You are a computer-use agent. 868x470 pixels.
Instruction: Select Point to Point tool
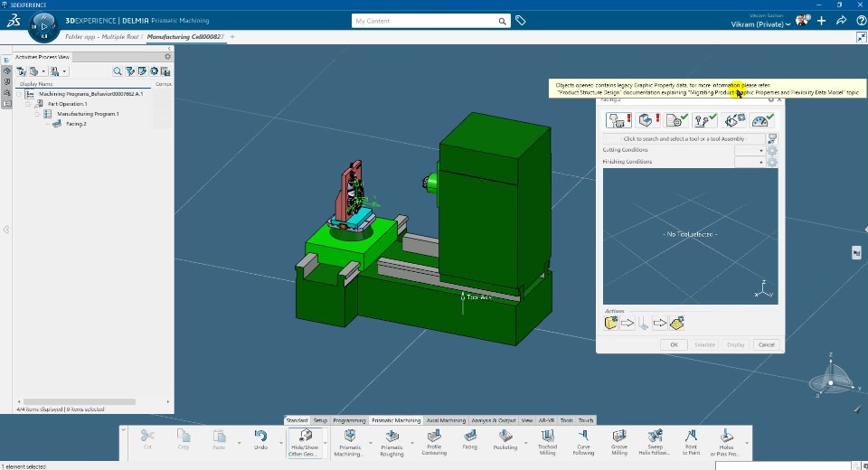[691, 443]
